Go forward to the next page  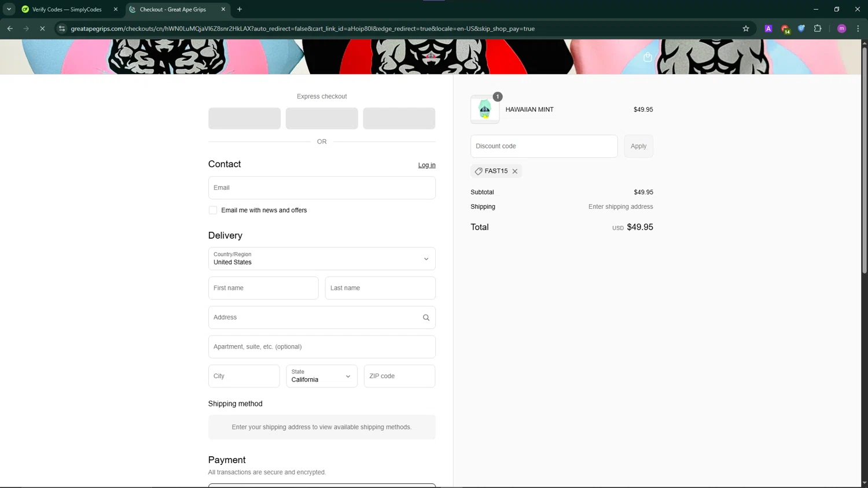click(26, 28)
